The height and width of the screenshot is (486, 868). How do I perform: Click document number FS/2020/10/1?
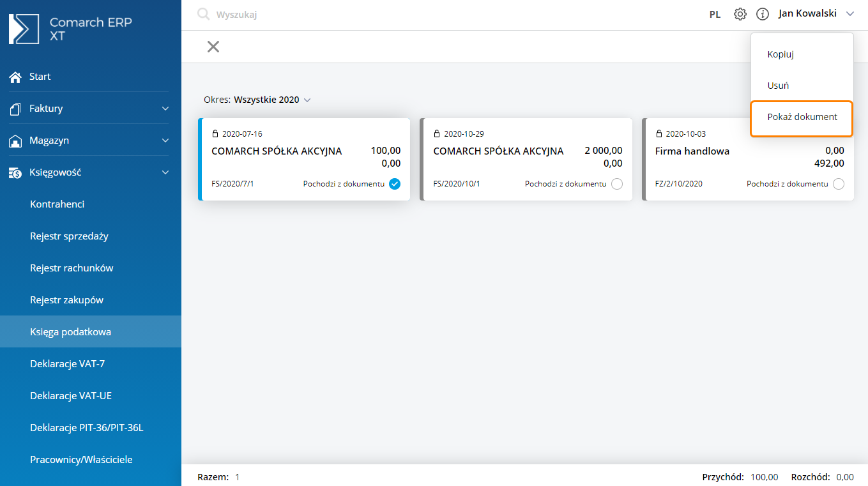tap(457, 184)
